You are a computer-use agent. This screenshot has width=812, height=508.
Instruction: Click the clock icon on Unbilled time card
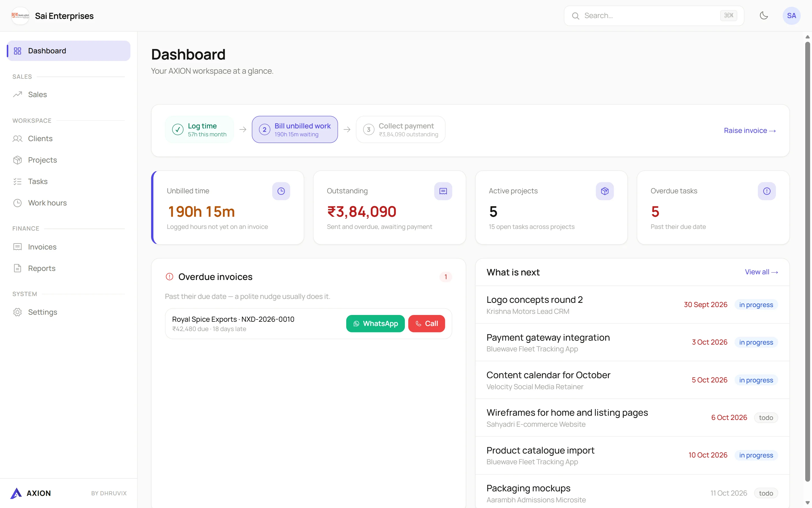coord(281,191)
